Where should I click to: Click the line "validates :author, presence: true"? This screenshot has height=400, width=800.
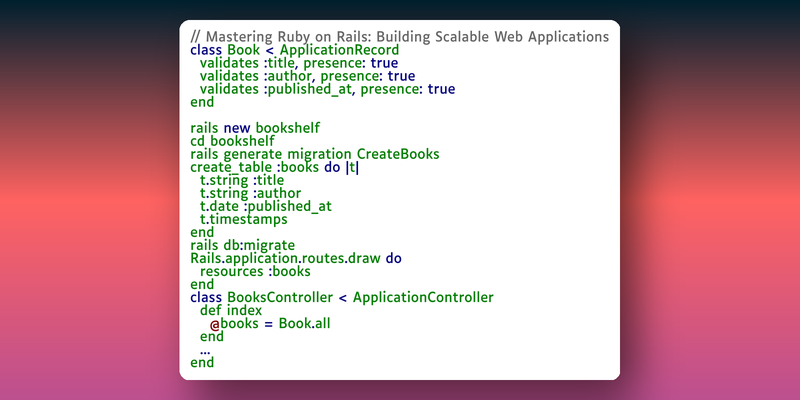[307, 77]
